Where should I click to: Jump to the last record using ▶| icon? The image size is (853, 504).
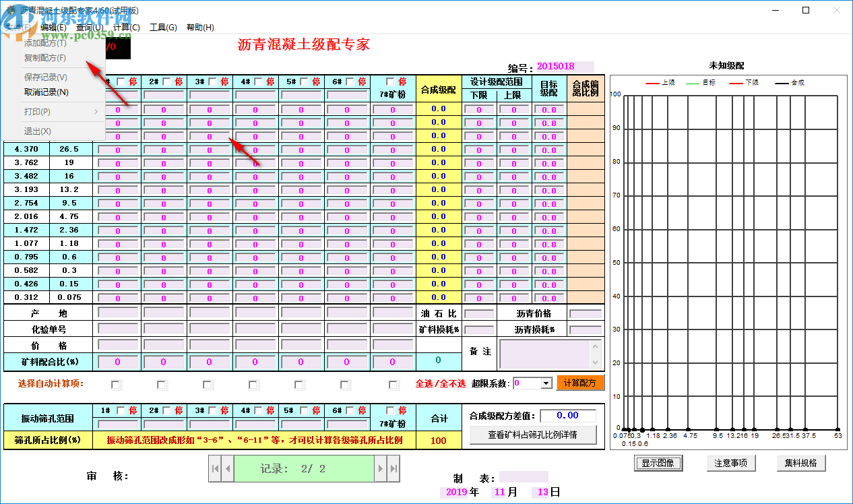click(x=391, y=468)
